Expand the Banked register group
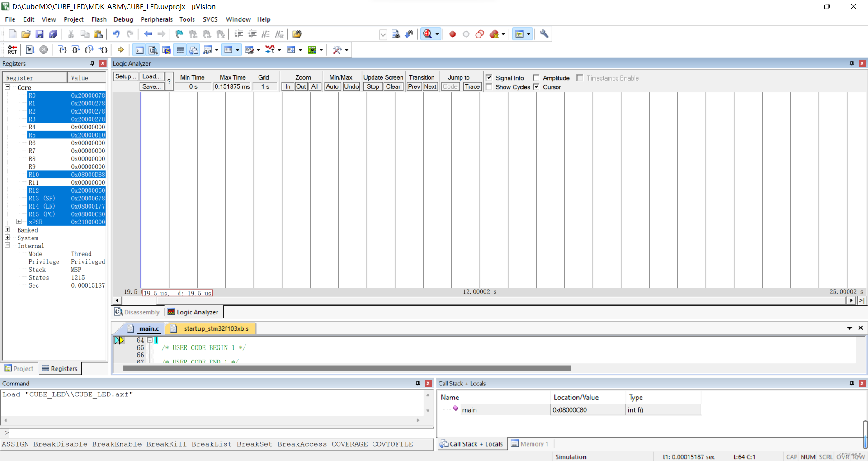Viewport: 868px width, 461px height. click(x=8, y=230)
